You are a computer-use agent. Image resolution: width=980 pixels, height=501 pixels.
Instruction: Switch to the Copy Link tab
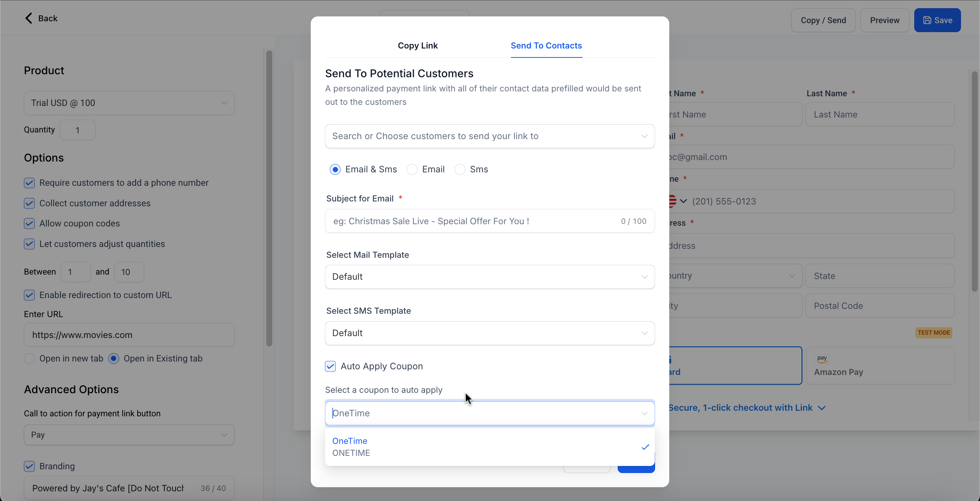tap(417, 46)
